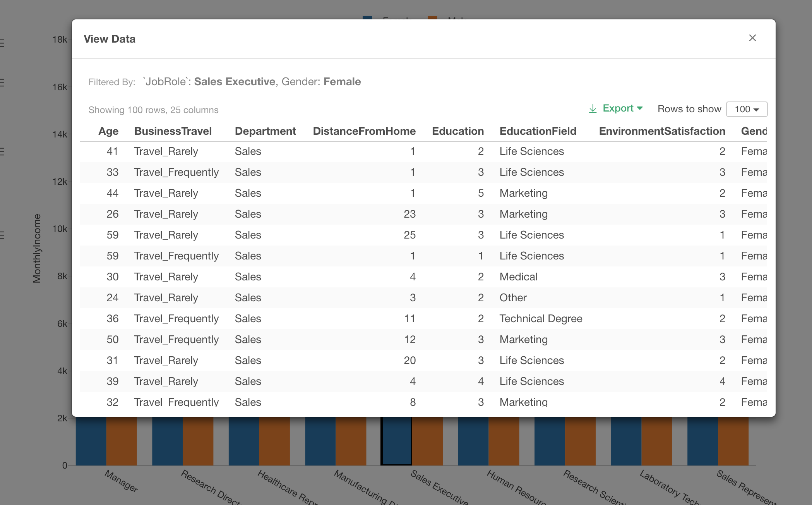Close the View Data dialog

pos(752,38)
